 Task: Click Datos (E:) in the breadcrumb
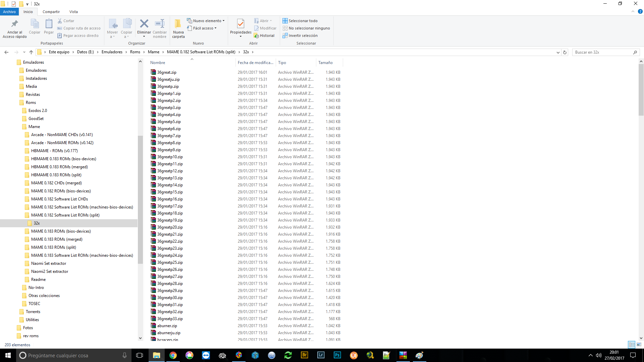(x=85, y=52)
